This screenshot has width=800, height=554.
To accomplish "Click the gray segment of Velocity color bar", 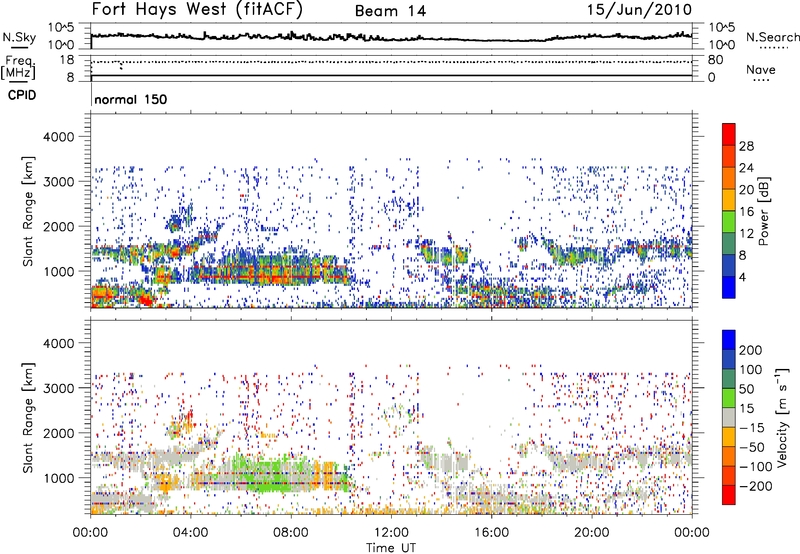I will click(729, 417).
